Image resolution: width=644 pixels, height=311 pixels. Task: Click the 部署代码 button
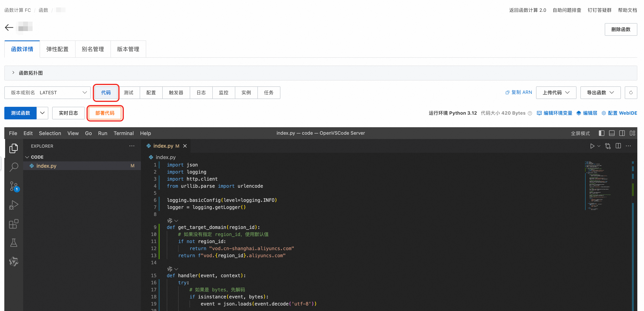(x=105, y=113)
